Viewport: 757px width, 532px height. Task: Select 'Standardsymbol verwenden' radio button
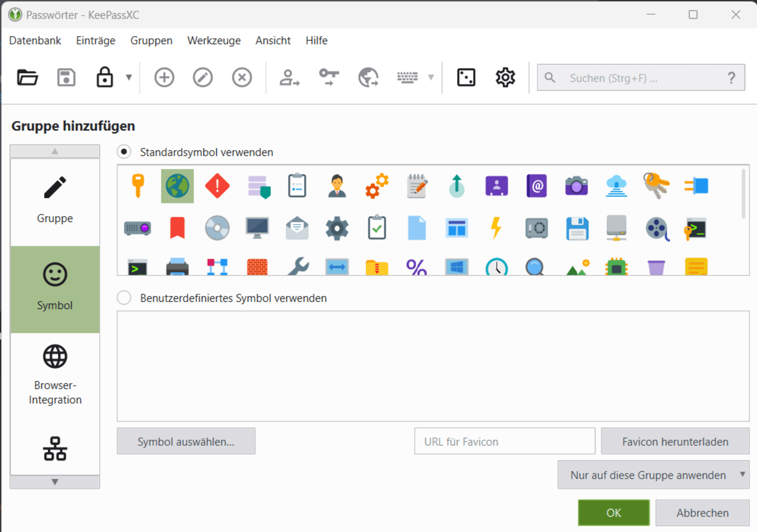[124, 152]
